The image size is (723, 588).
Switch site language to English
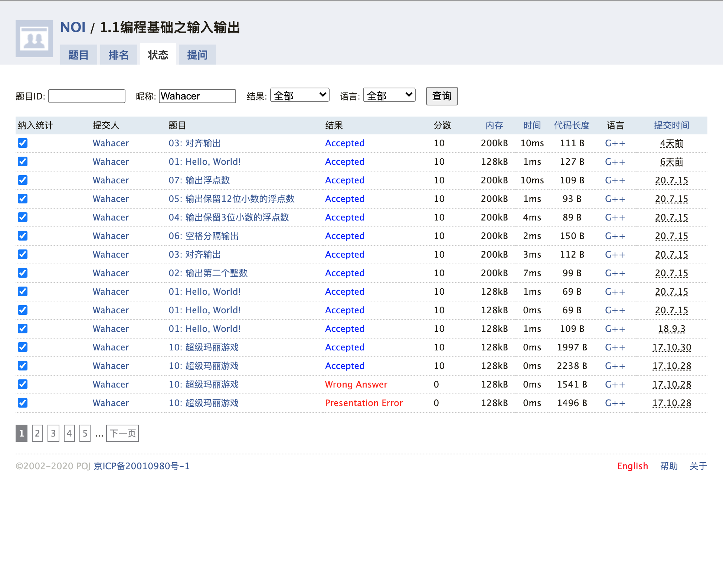632,466
